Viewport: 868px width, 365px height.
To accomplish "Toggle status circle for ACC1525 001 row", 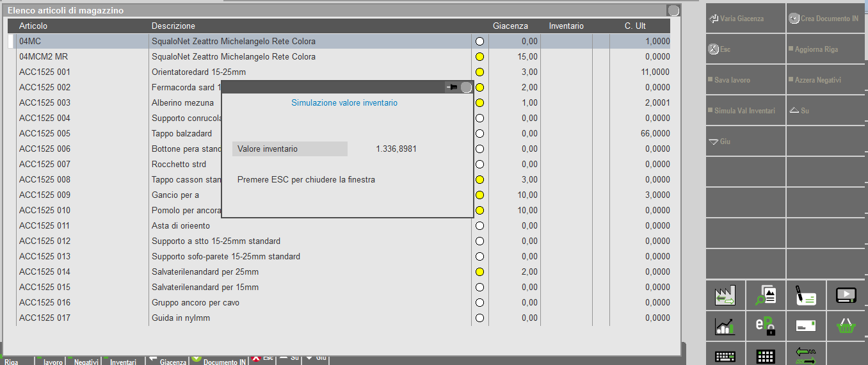I will click(479, 72).
